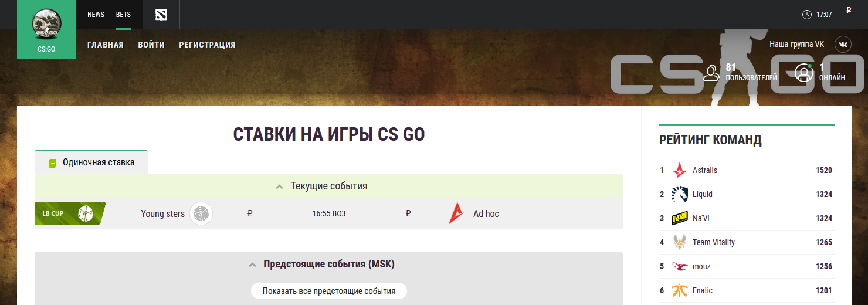Click Показать все предстоящие события button
This screenshot has width=868, height=305.
[329, 291]
